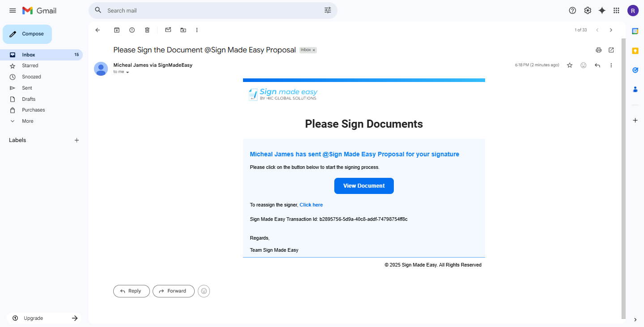Image resolution: width=644 pixels, height=327 pixels.
Task: Click the Forward button
Action: pos(174,291)
